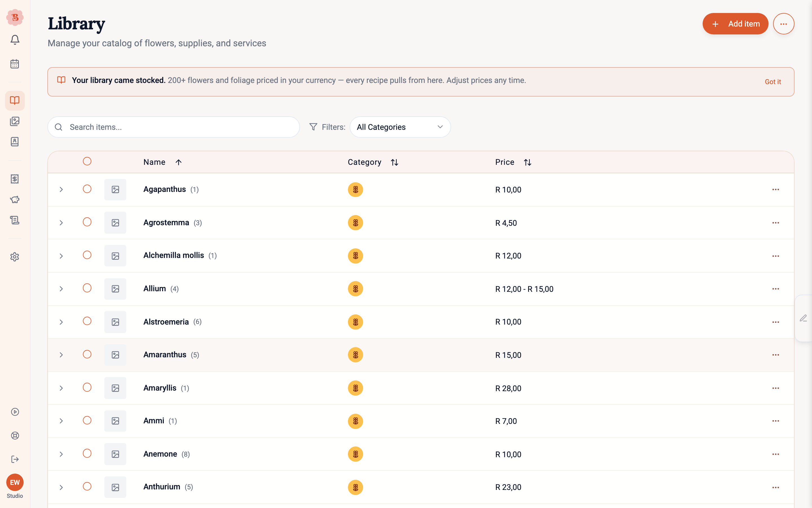
Task: Open the contacts icon in sidebar
Action: (15, 142)
